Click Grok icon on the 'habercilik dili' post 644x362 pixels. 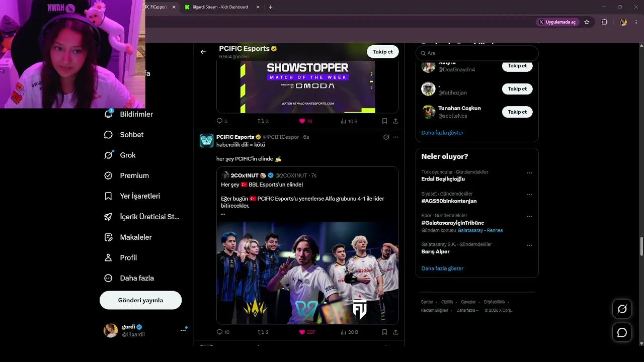386,137
